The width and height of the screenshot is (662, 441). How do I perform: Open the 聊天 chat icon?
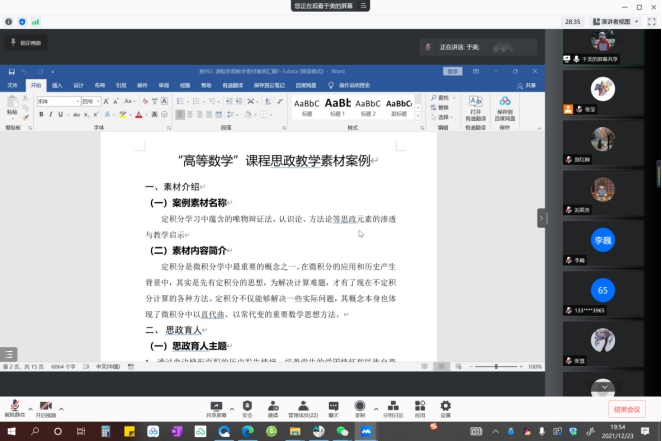click(334, 406)
